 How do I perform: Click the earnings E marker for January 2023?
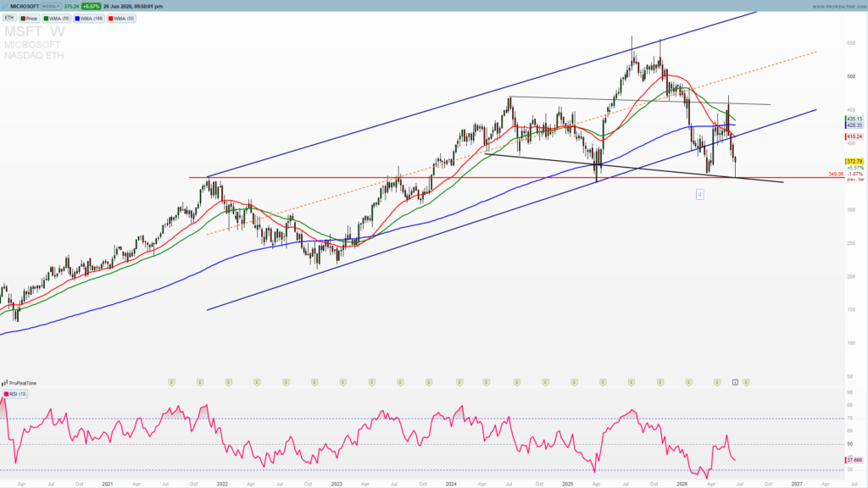(x=343, y=382)
